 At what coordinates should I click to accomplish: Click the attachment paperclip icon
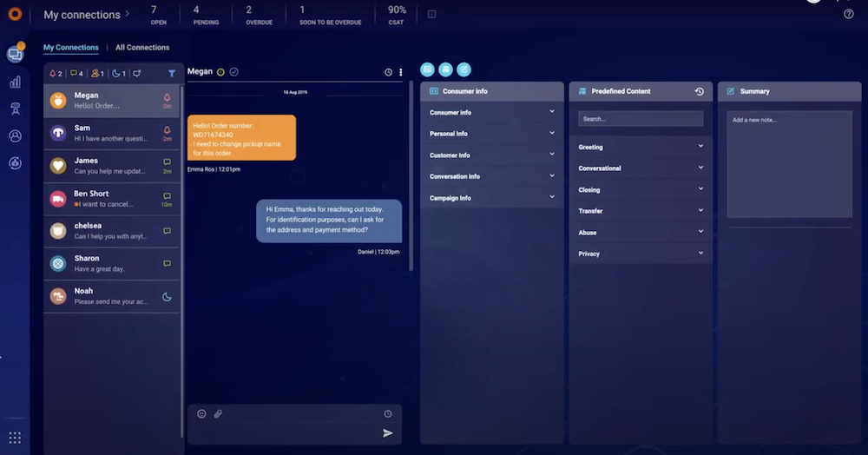(x=218, y=414)
